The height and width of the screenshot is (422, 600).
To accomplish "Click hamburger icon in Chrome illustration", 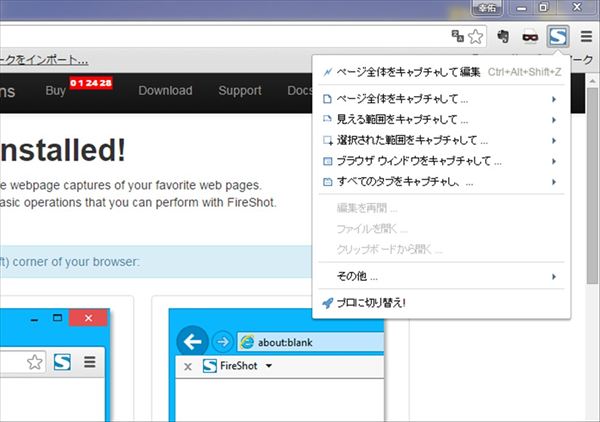I will pos(90,362).
